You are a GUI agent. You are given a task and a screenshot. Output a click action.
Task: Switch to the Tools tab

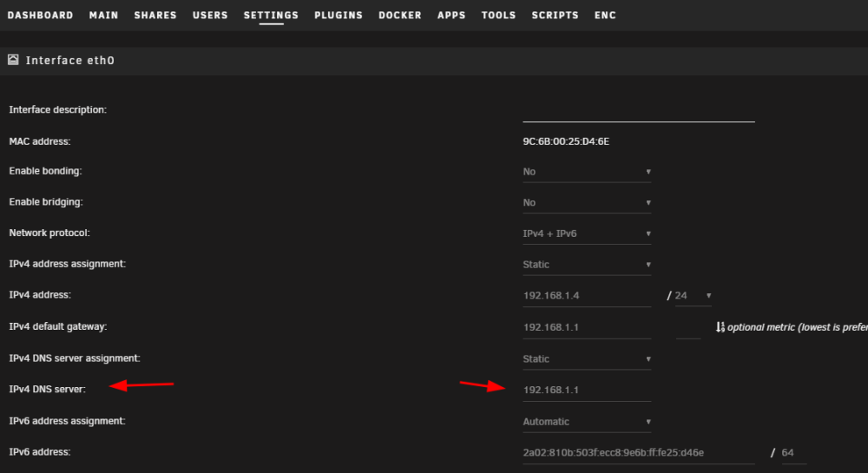coord(499,16)
